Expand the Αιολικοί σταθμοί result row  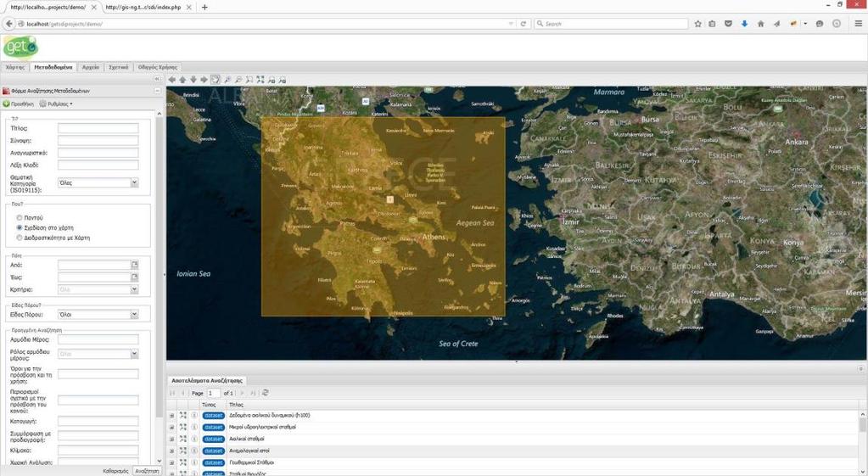[171, 439]
